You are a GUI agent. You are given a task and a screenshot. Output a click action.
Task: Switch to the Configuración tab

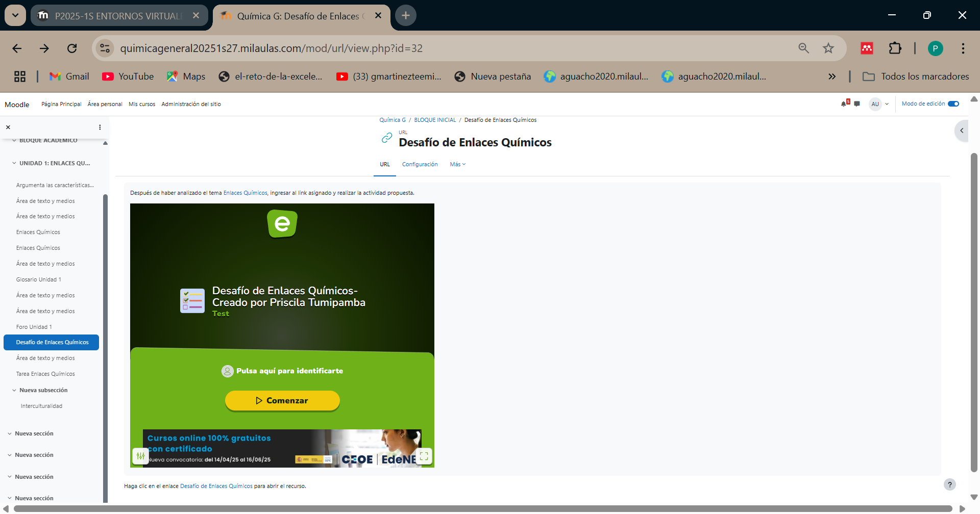(x=420, y=164)
